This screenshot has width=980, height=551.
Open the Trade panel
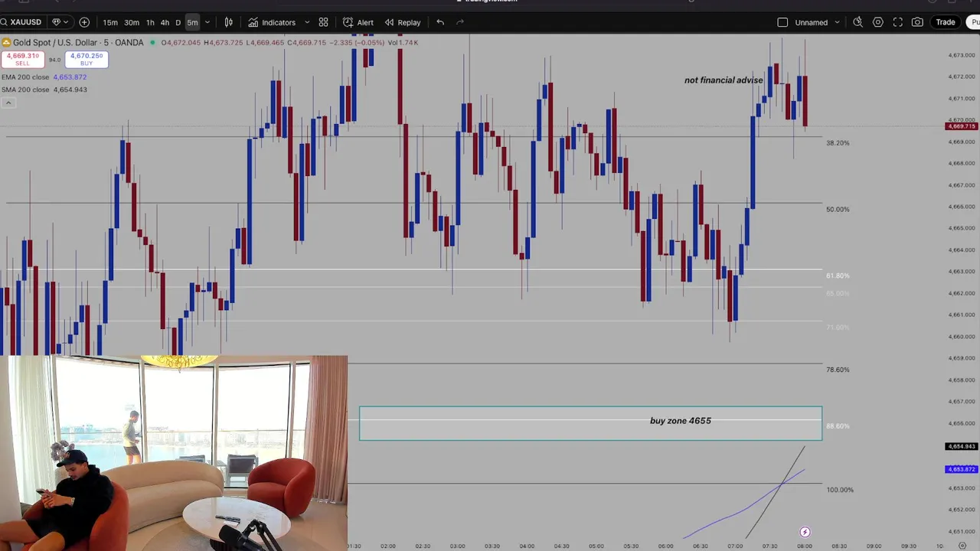coord(946,22)
